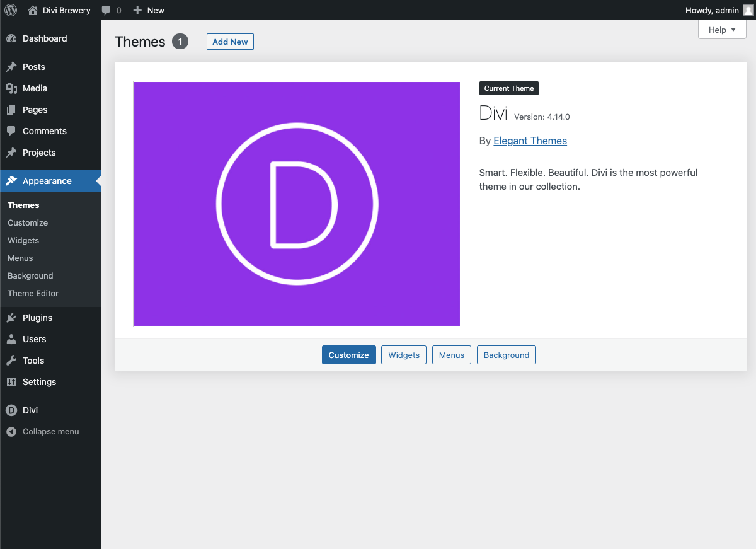Click the theme description starting 'Smart. Flexible.'
This screenshot has width=756, height=549.
(x=588, y=180)
